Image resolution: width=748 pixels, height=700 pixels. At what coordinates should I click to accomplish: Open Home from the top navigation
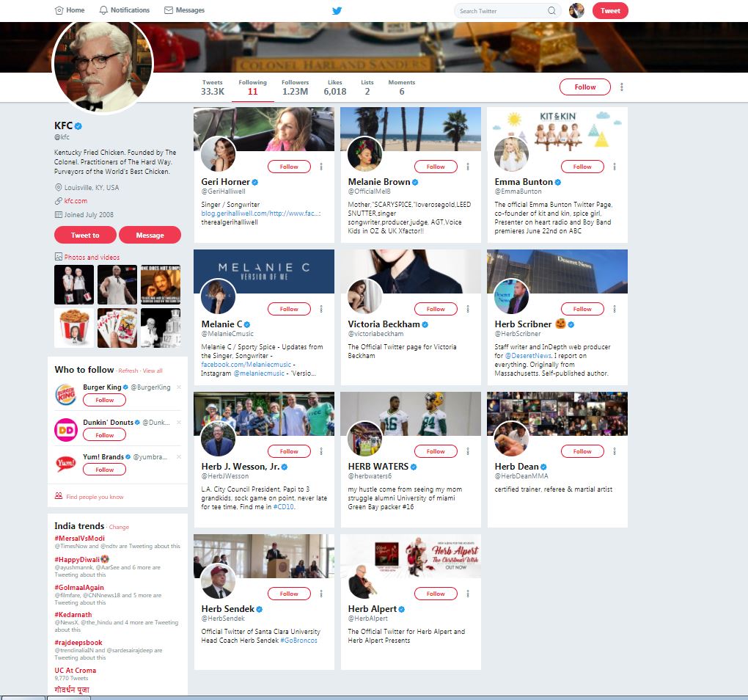70,10
